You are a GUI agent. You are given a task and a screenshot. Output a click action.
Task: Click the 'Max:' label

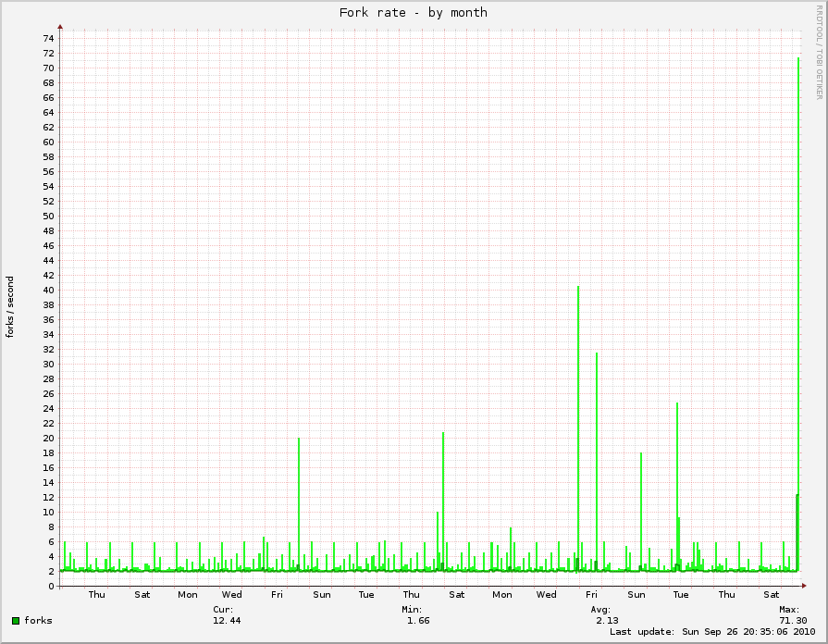(789, 609)
